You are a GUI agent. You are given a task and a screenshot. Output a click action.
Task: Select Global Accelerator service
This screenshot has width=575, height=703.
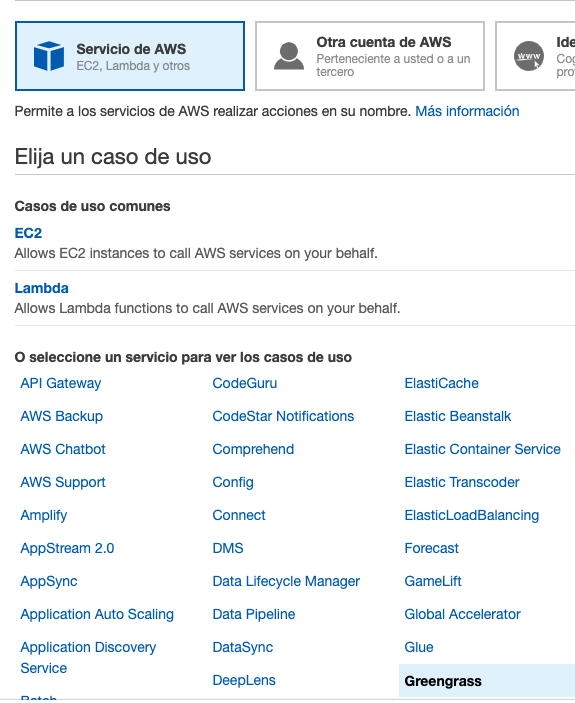(x=463, y=614)
